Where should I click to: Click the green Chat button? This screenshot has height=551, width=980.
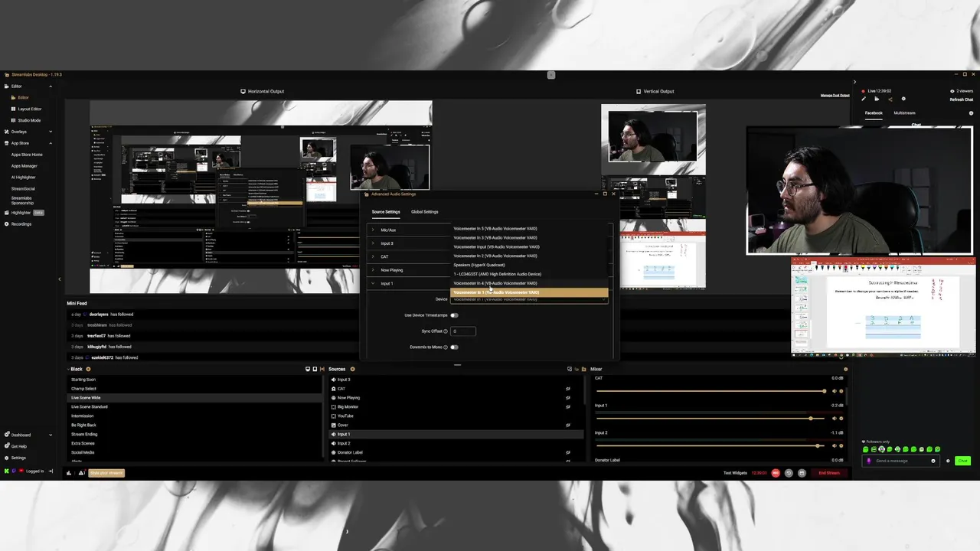pyautogui.click(x=962, y=461)
